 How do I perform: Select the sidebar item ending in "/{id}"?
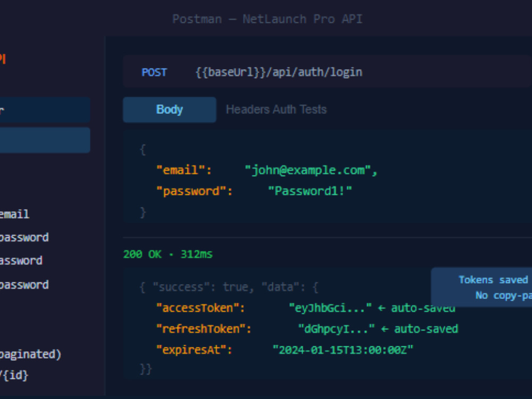pyautogui.click(x=14, y=375)
